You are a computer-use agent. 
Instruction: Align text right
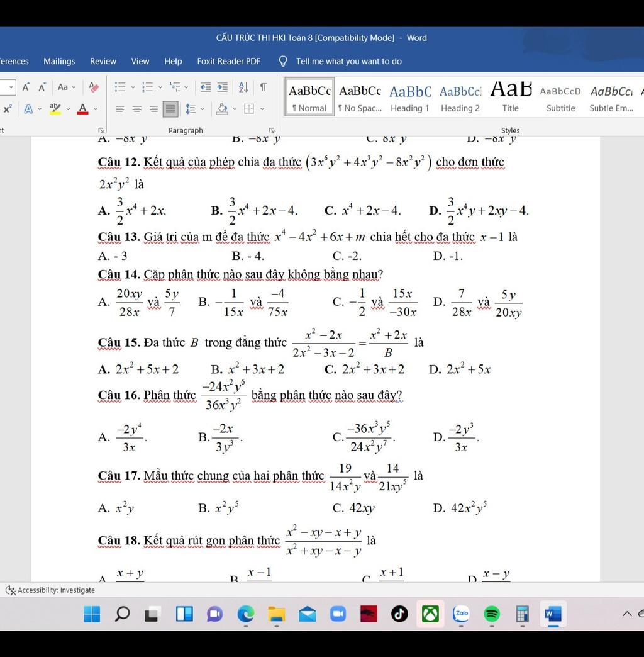[x=153, y=109]
